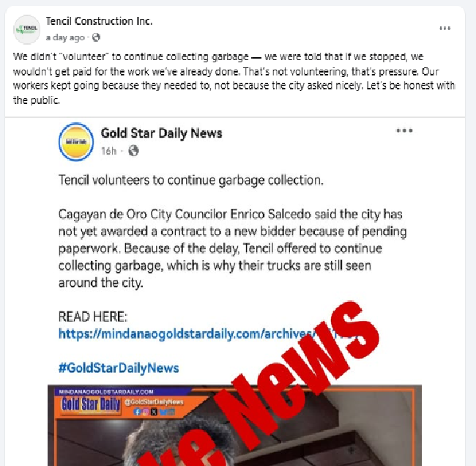Open the shared news photo thumbnail
The image size is (476, 466).
click(234, 425)
